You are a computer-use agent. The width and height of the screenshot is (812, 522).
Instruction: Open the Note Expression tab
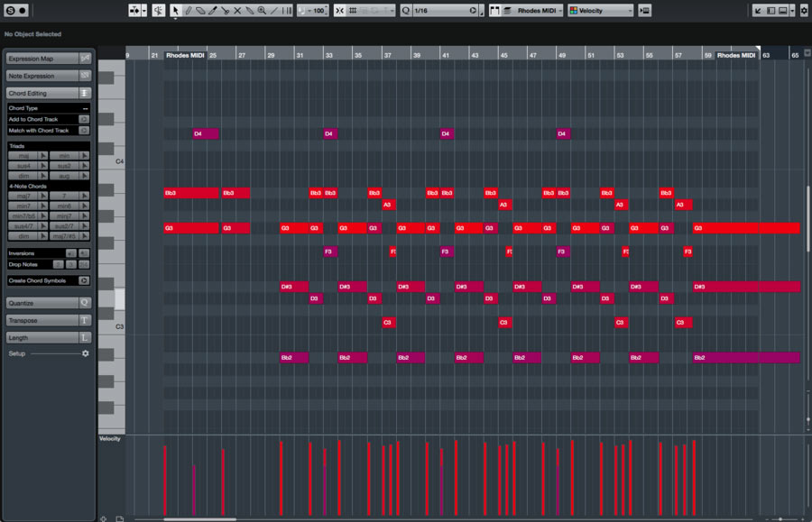coord(42,76)
